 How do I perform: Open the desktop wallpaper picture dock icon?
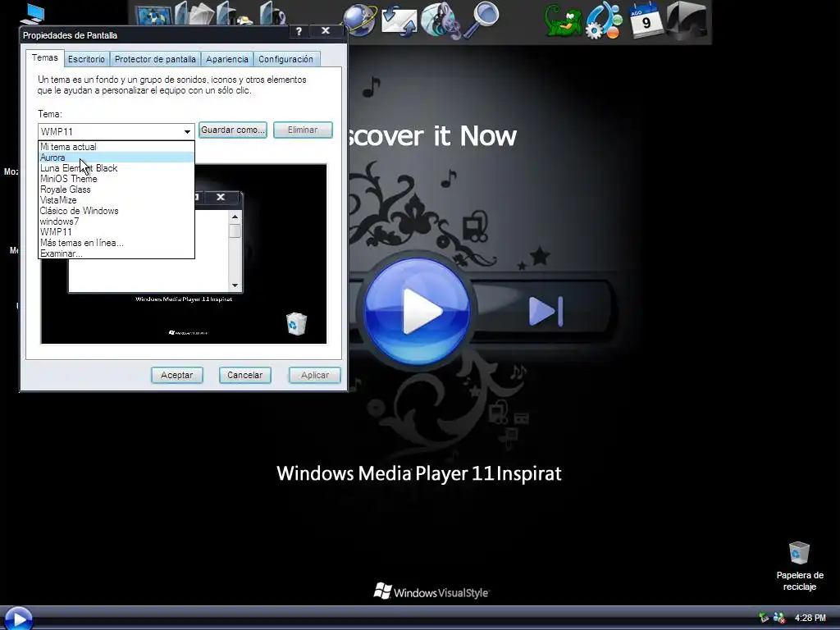[x=153, y=15]
